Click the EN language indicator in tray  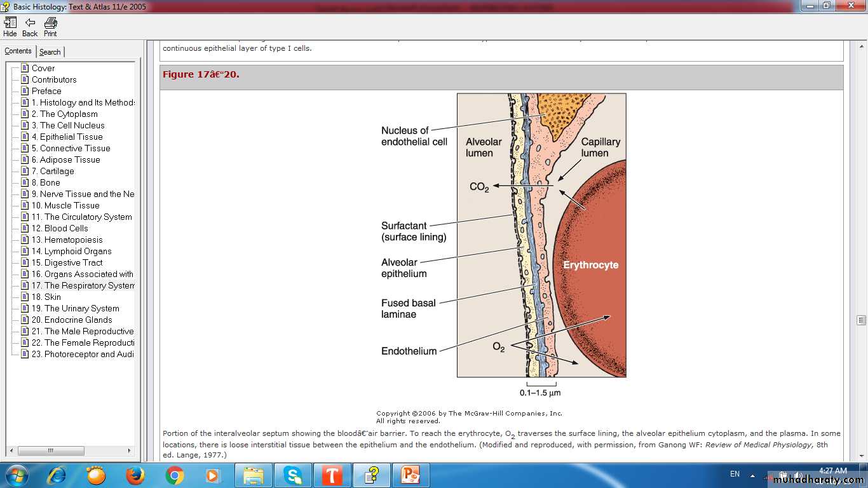pyautogui.click(x=735, y=474)
